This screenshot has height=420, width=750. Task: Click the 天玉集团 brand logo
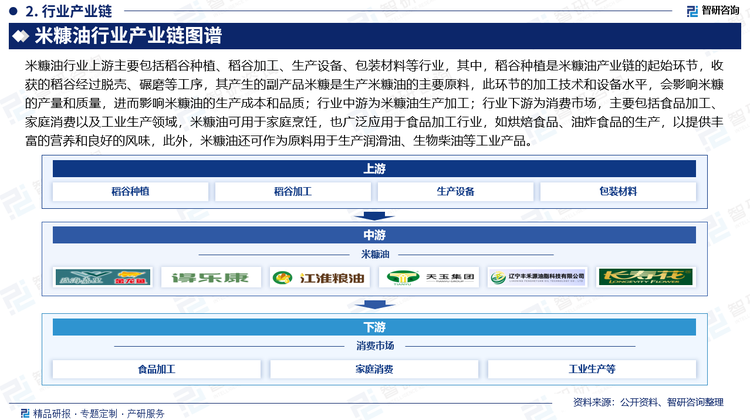429,277
